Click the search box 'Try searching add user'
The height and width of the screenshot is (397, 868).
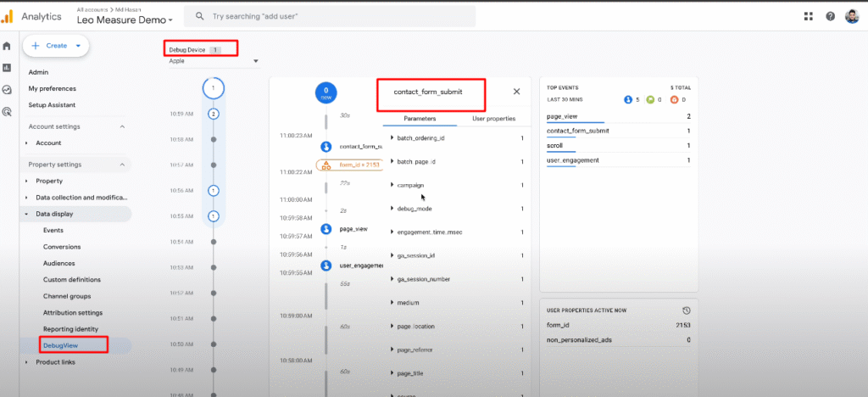point(330,17)
